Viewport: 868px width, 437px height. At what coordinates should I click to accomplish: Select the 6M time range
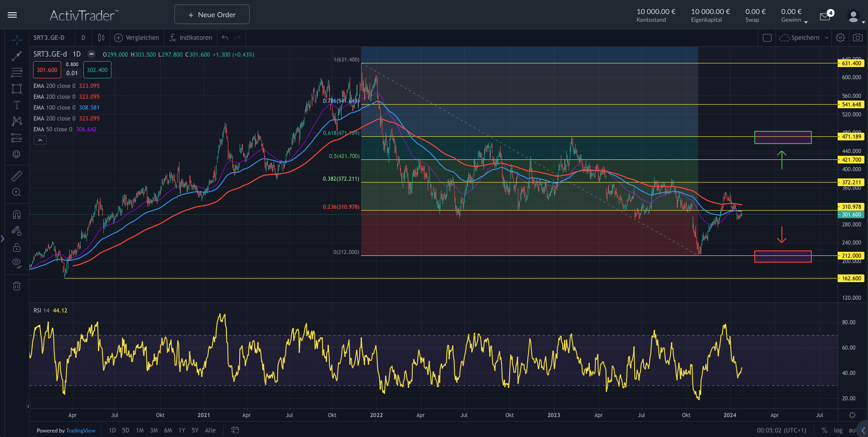pyautogui.click(x=168, y=430)
